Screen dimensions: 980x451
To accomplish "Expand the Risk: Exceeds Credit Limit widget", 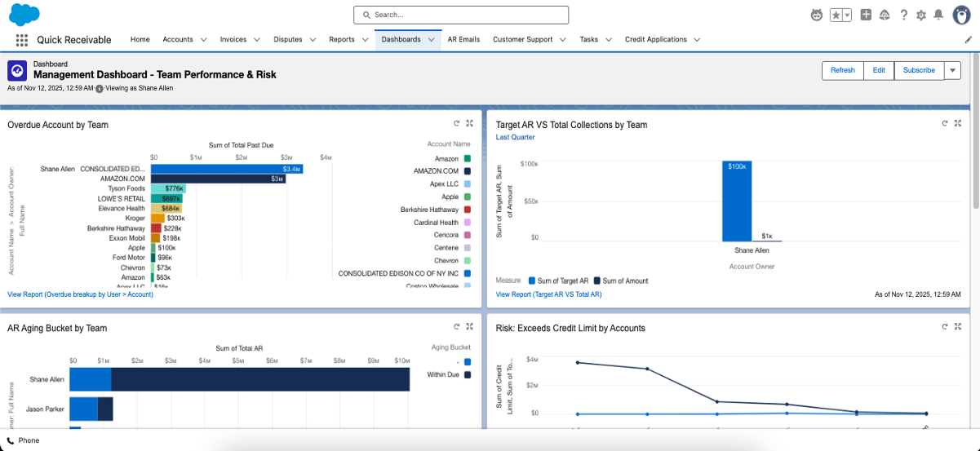I will point(958,326).
